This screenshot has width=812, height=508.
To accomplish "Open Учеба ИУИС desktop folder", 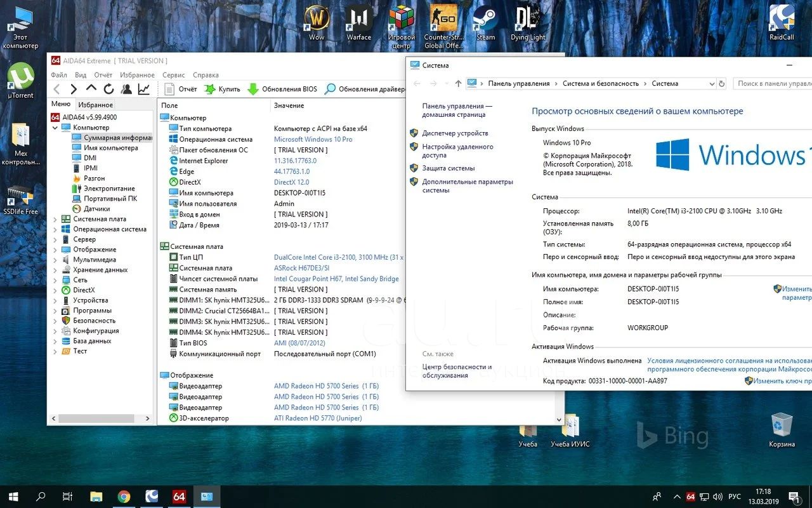I will [570, 431].
